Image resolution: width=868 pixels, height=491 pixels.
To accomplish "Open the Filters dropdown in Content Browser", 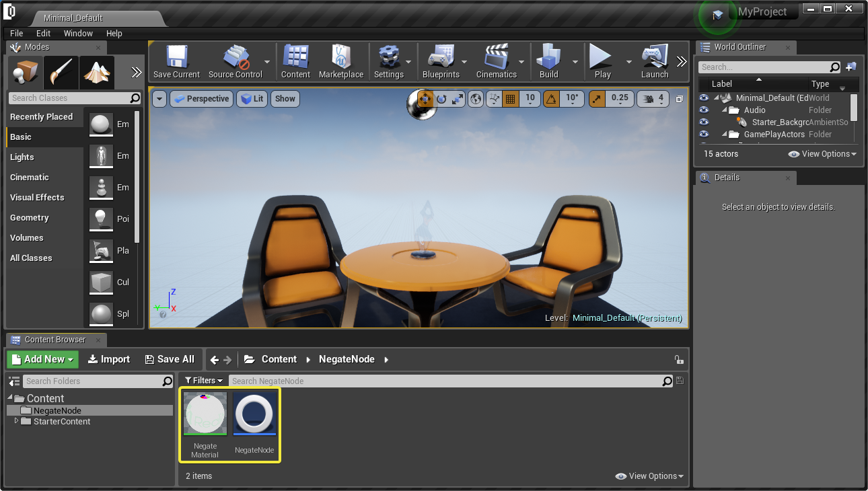I will pos(203,381).
